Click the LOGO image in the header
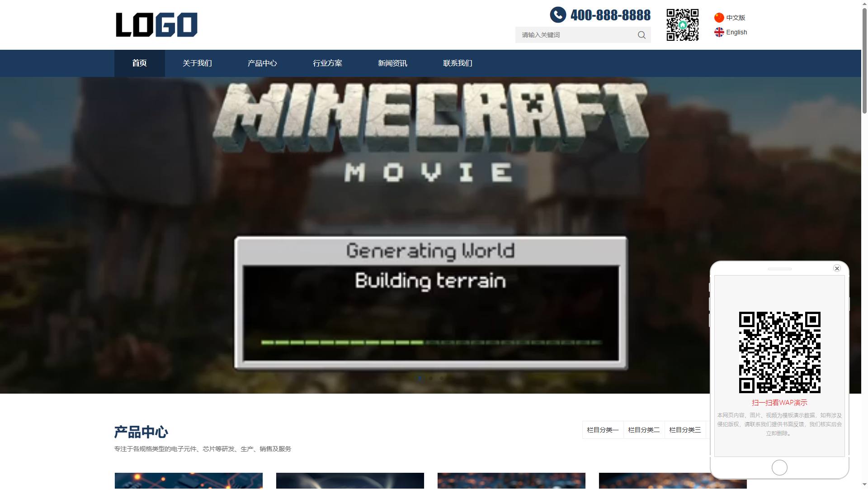Screen dimensions: 868x490 click(156, 25)
